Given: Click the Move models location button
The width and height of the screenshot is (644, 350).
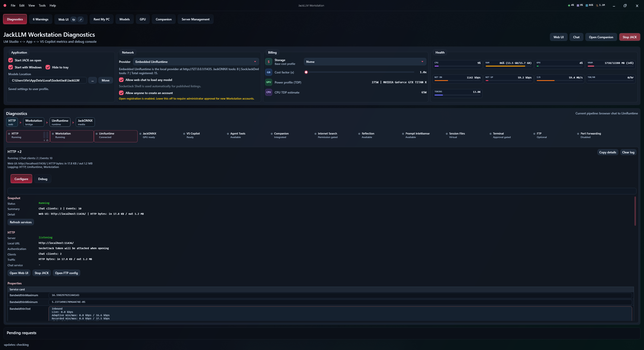Looking at the screenshot, I should 106,80.
